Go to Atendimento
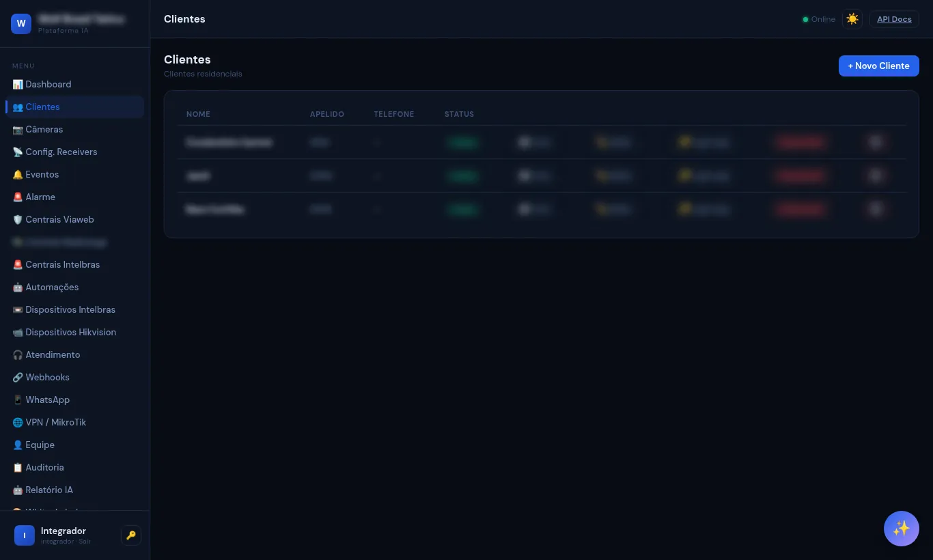933x560 pixels. (75, 354)
